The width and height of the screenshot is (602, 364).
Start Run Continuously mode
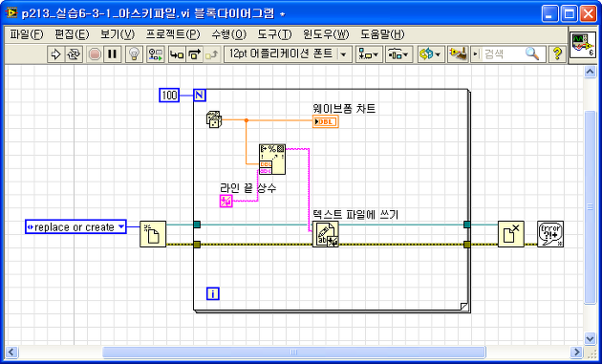point(74,54)
